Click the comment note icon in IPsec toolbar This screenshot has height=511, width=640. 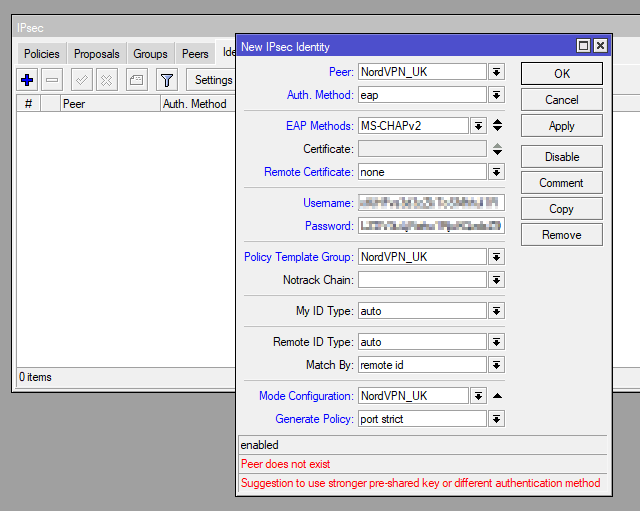coord(136,80)
